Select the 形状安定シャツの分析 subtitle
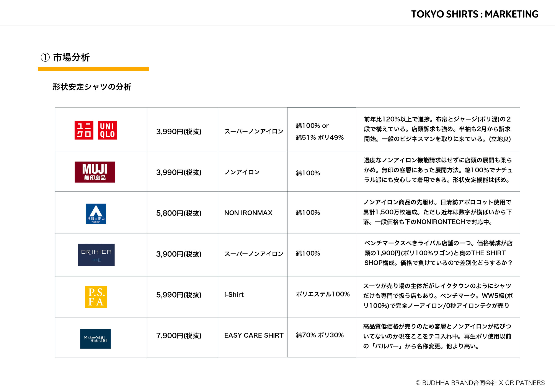555x392 pixels. [x=92, y=87]
